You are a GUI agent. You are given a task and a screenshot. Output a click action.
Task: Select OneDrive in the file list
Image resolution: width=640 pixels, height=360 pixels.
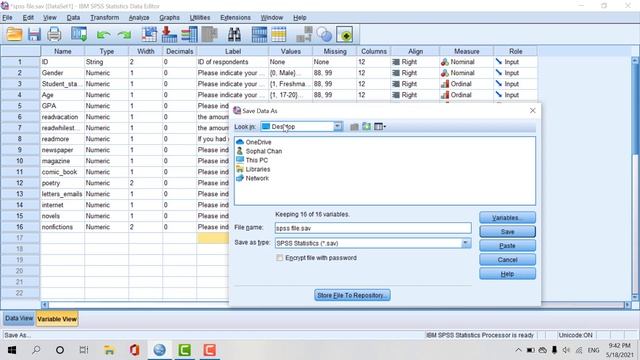click(253, 142)
